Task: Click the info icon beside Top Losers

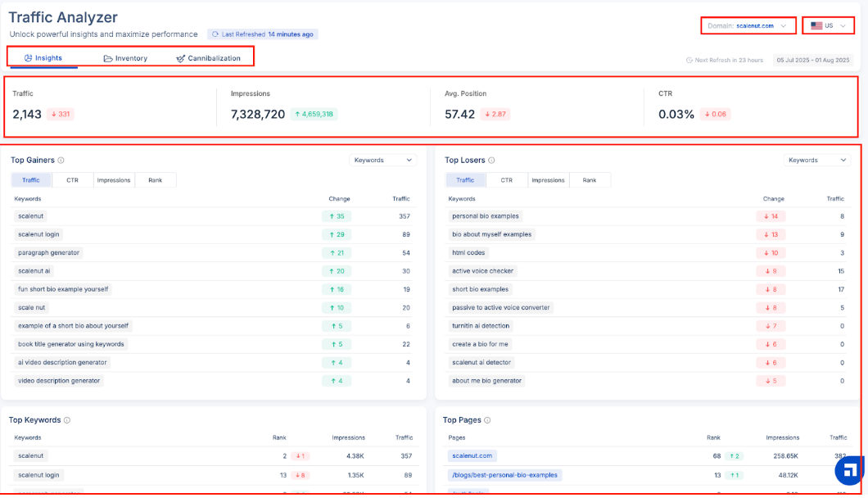Action: pos(491,161)
